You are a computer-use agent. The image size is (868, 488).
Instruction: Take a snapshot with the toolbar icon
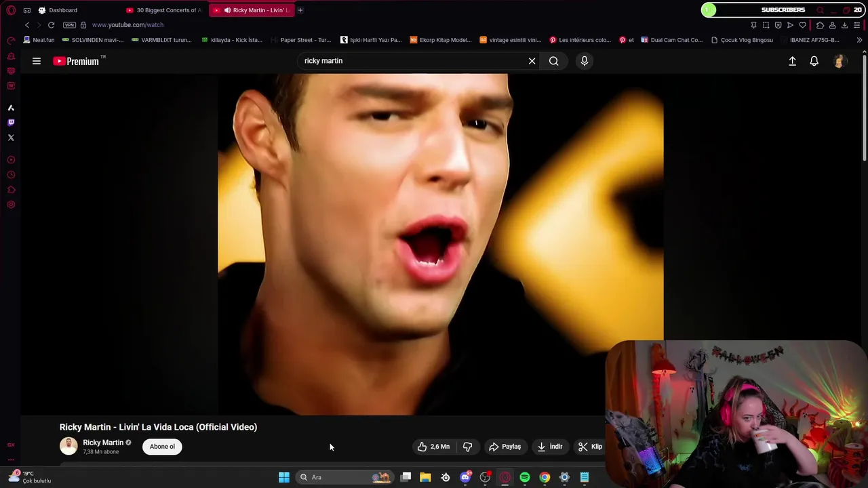click(766, 25)
